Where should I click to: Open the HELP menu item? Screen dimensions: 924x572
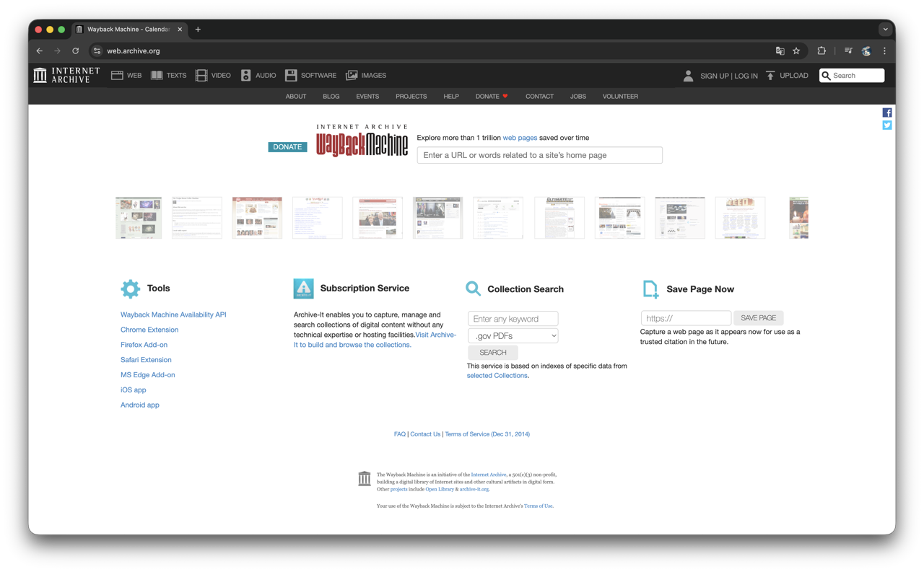point(451,96)
